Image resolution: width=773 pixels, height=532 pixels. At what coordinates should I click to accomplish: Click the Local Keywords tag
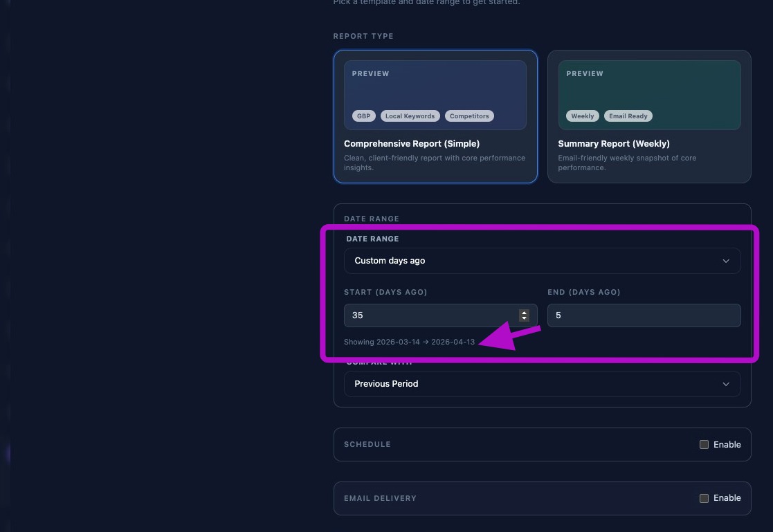click(x=410, y=116)
